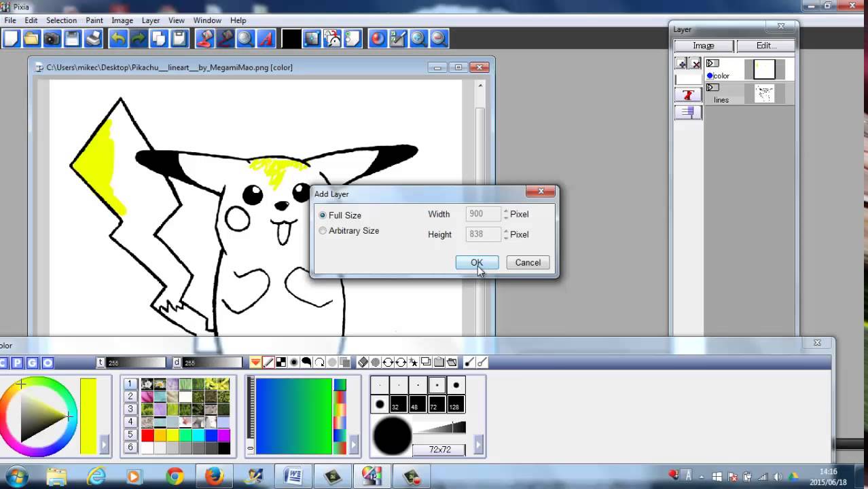The height and width of the screenshot is (489, 868).
Task: Click the undo arrow in the toolbar
Action: (x=117, y=39)
